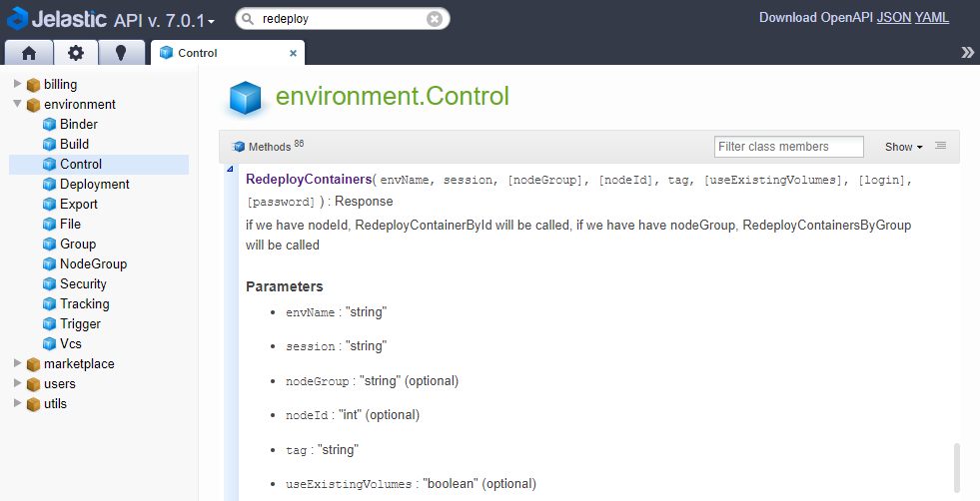This screenshot has width=980, height=501.
Task: Select users in the tree
Action: tap(59, 383)
